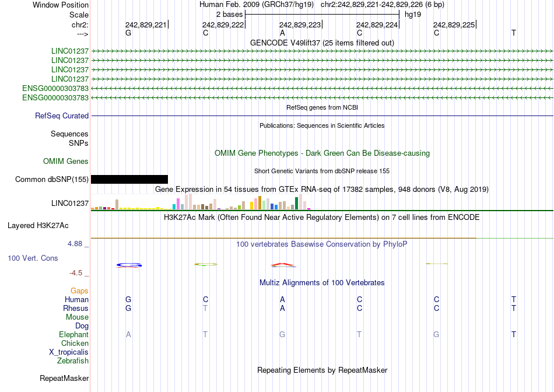Select the RefSeq Curated track label

pyautogui.click(x=62, y=116)
